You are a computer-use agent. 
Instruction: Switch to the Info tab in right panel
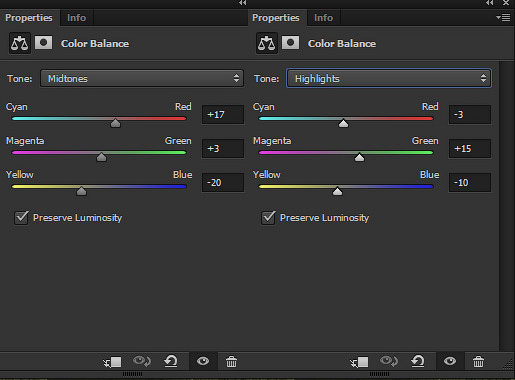tap(323, 18)
